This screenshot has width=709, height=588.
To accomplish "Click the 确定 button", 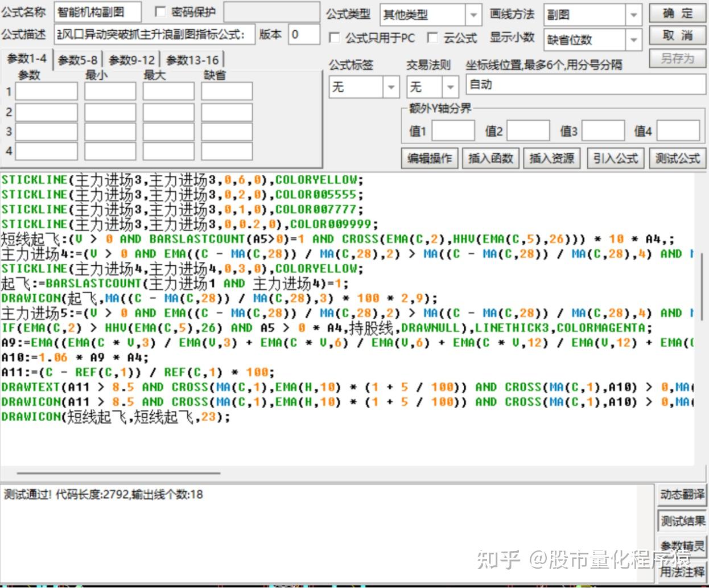I will point(677,13).
